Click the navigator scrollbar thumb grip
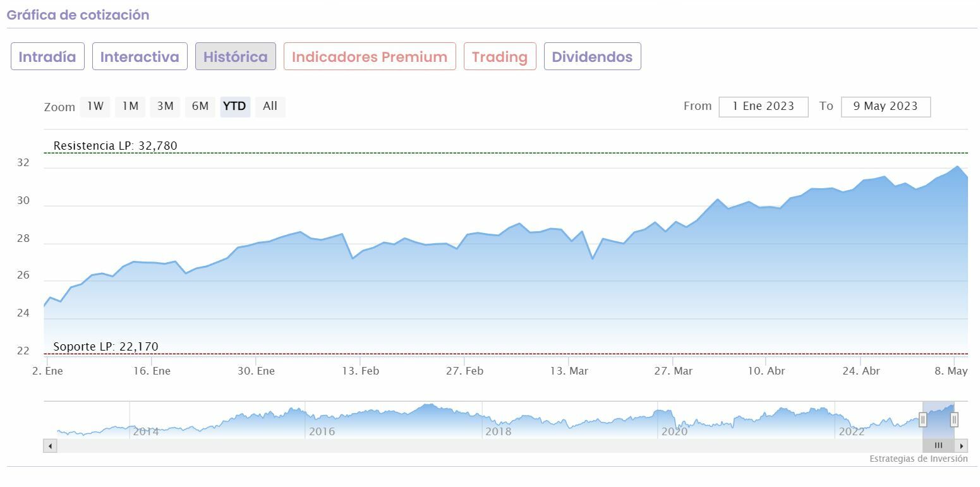This screenshot has width=980, height=487. click(x=938, y=445)
